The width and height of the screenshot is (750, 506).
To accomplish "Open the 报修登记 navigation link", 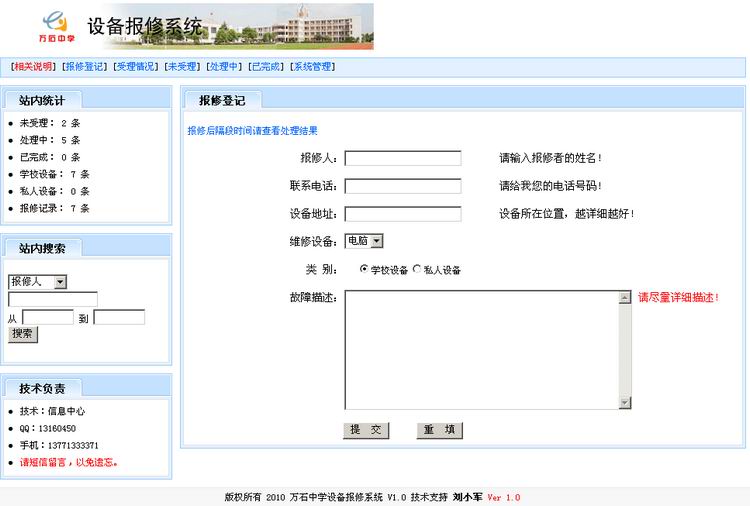I will coord(85,67).
